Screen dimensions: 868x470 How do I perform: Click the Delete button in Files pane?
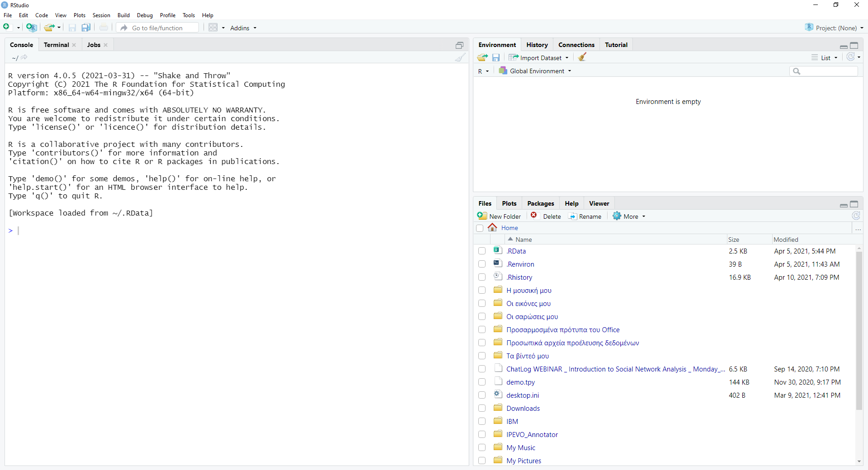coord(546,216)
